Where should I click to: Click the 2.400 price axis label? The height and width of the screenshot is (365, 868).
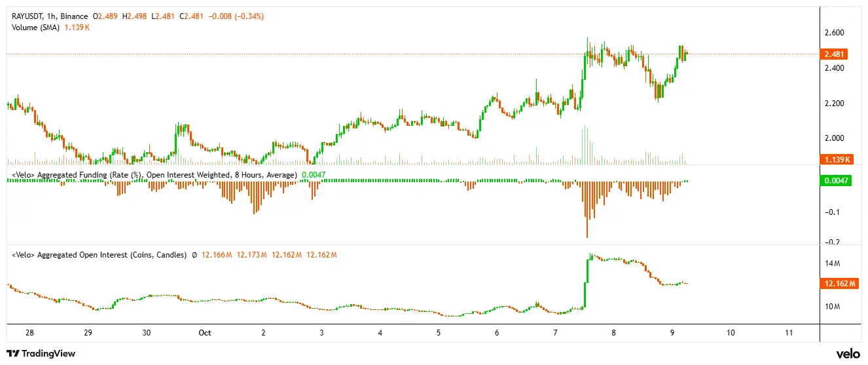834,68
